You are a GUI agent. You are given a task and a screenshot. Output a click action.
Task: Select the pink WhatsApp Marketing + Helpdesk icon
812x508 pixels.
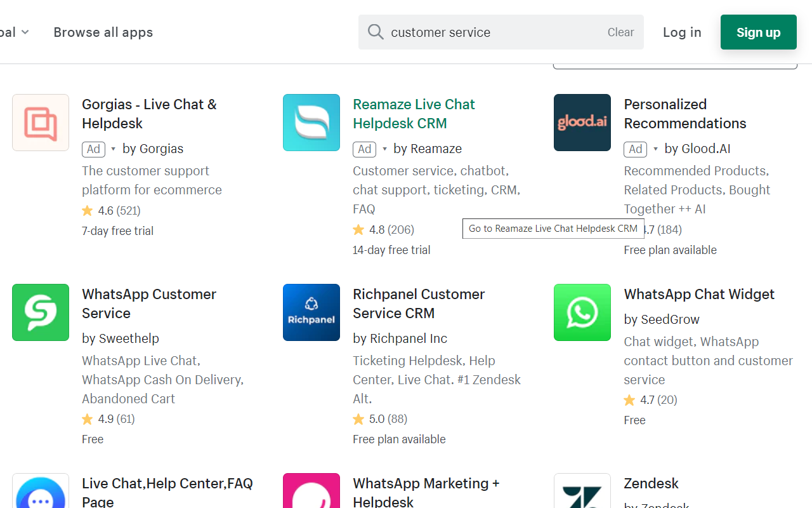coord(311,494)
